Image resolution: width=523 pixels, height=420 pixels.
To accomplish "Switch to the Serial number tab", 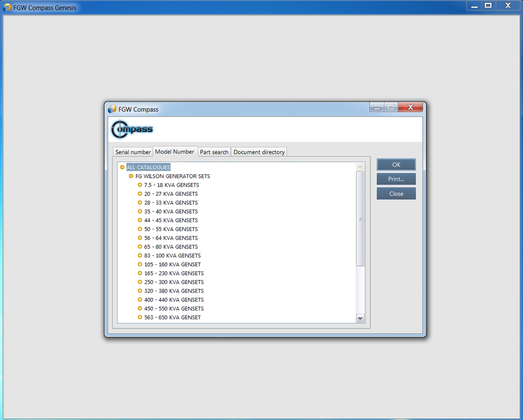I will point(133,152).
